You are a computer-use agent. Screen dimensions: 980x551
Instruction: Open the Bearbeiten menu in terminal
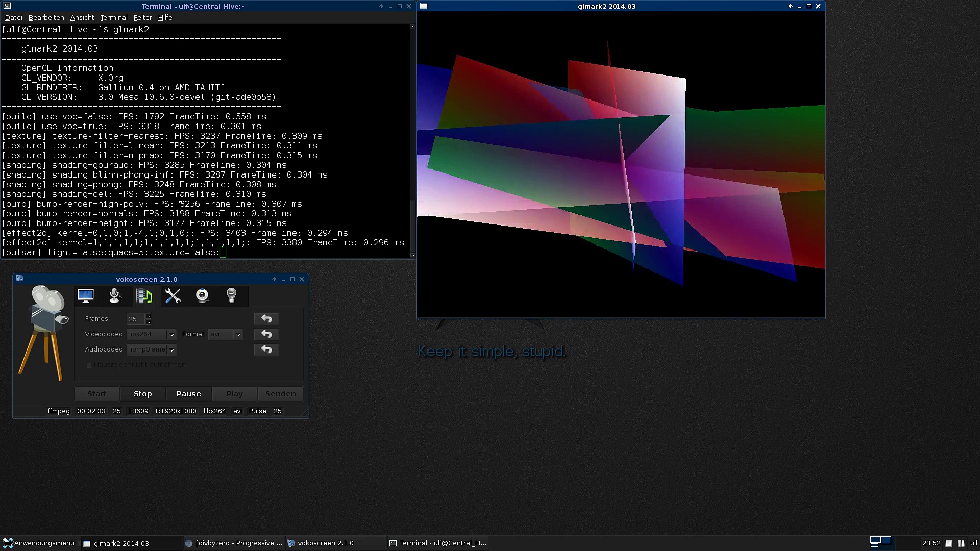[x=46, y=17]
